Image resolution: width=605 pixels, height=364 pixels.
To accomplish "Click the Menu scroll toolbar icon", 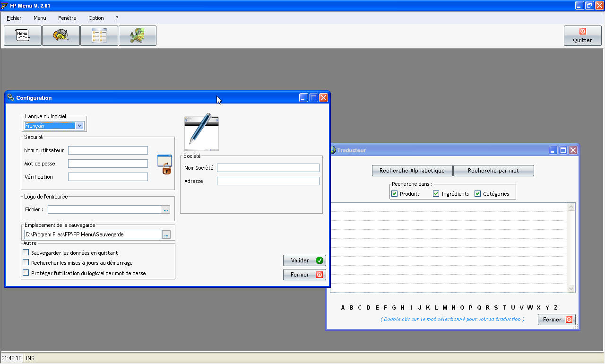I will pos(22,35).
